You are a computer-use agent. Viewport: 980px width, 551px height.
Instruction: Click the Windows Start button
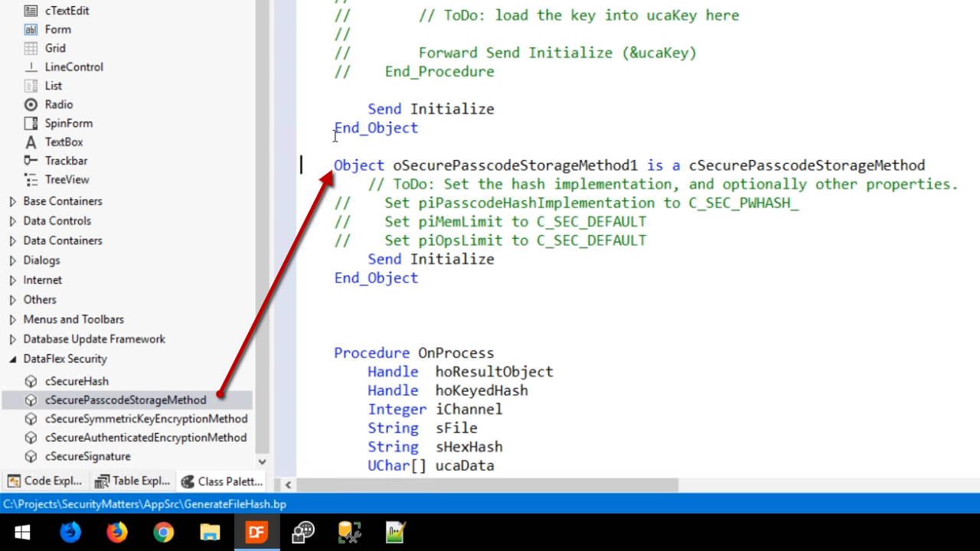[21, 532]
